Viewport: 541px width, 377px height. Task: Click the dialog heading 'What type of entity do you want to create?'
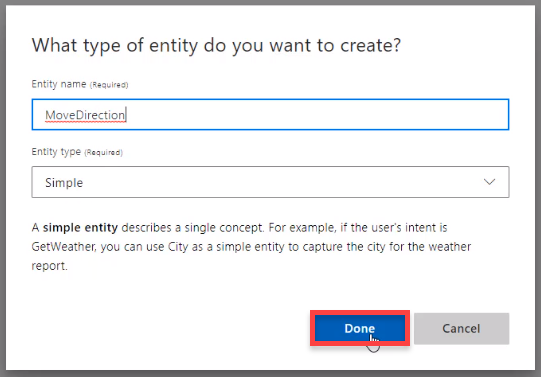216,46
